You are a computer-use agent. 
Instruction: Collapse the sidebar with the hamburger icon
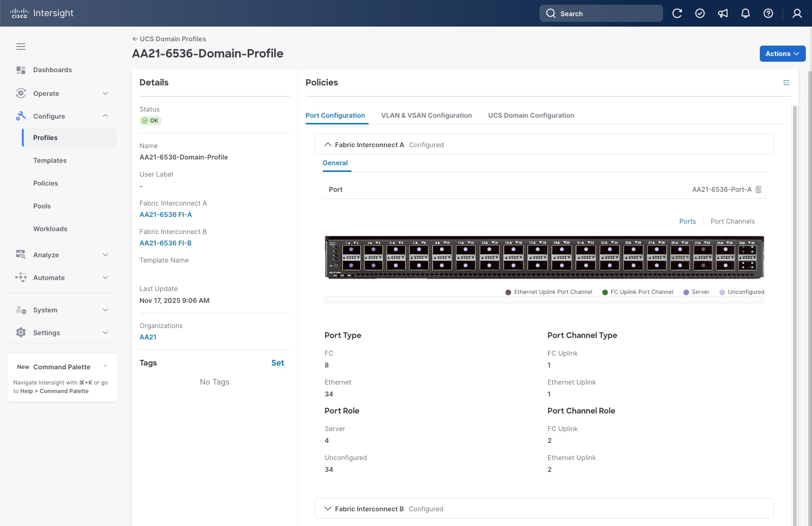click(x=21, y=46)
